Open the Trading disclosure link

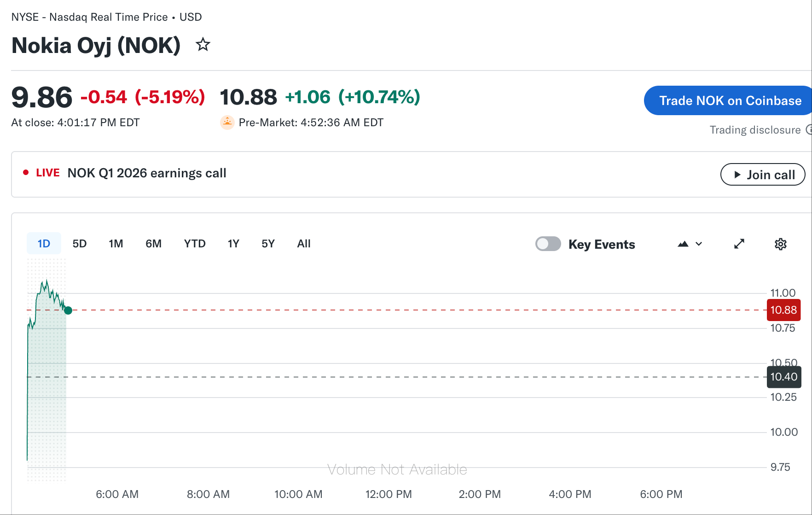[755, 130]
